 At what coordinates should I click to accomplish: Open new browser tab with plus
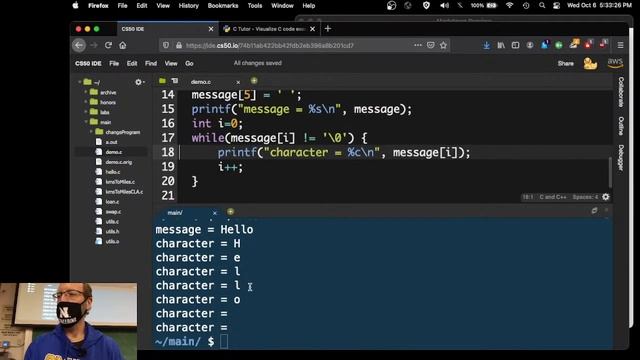pyautogui.click(x=328, y=29)
